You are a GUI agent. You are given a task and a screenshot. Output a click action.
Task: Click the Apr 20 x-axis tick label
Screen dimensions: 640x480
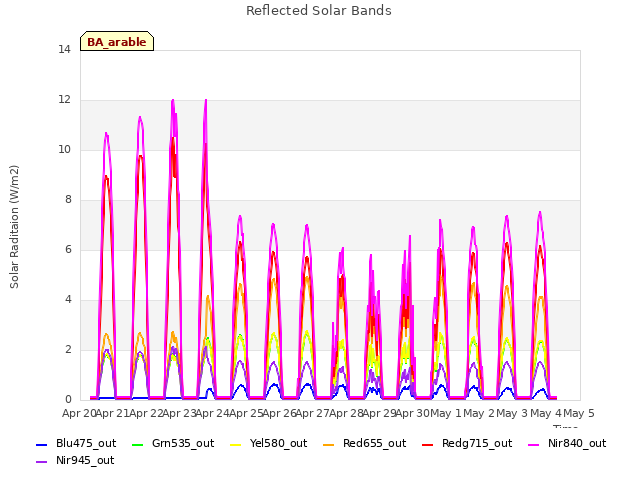(x=79, y=413)
